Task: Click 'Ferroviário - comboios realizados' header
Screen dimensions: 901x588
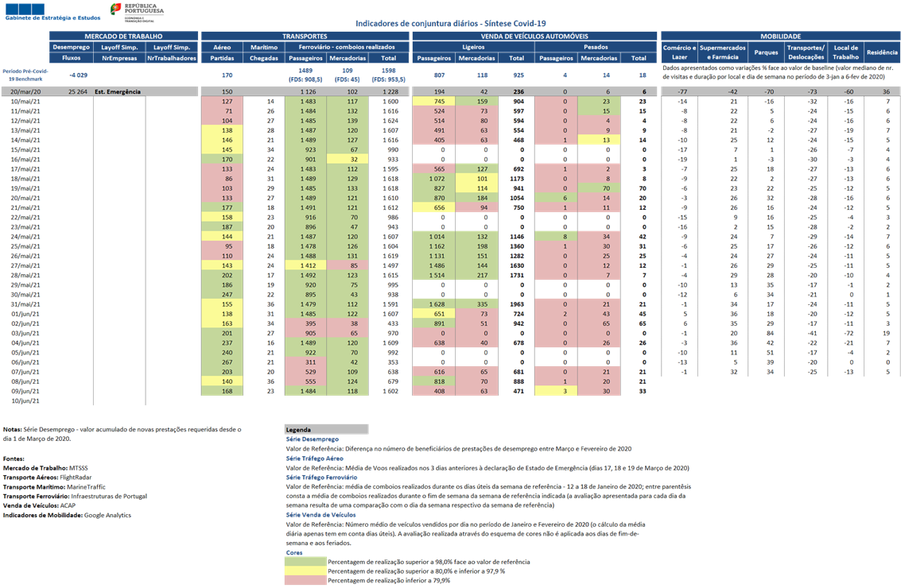Action: point(347,47)
